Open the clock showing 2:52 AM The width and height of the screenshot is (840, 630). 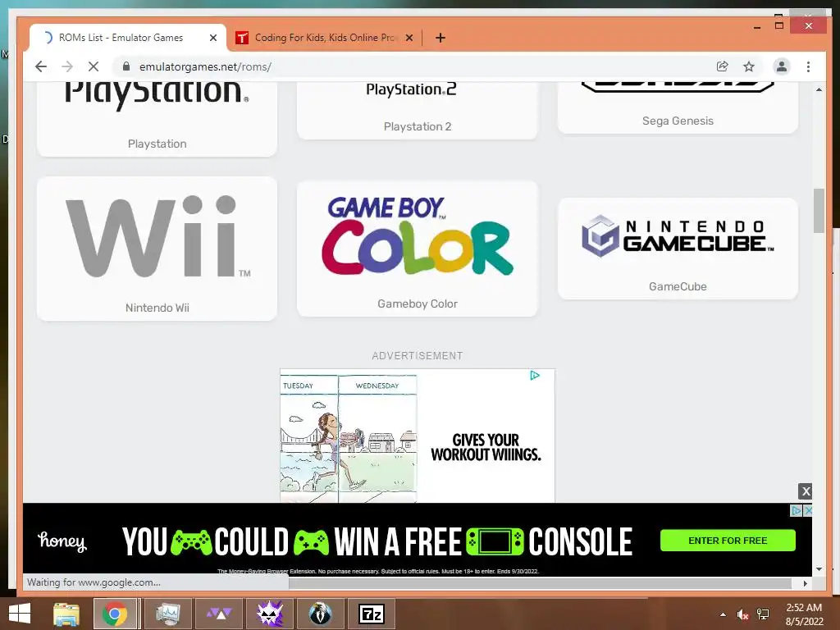coord(804,614)
